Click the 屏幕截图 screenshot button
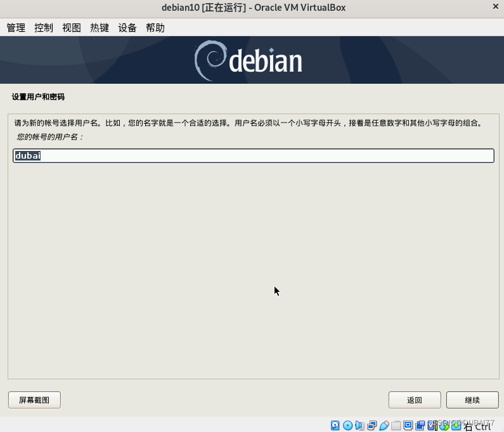Image resolution: width=504 pixels, height=432 pixels. pyautogui.click(x=34, y=400)
